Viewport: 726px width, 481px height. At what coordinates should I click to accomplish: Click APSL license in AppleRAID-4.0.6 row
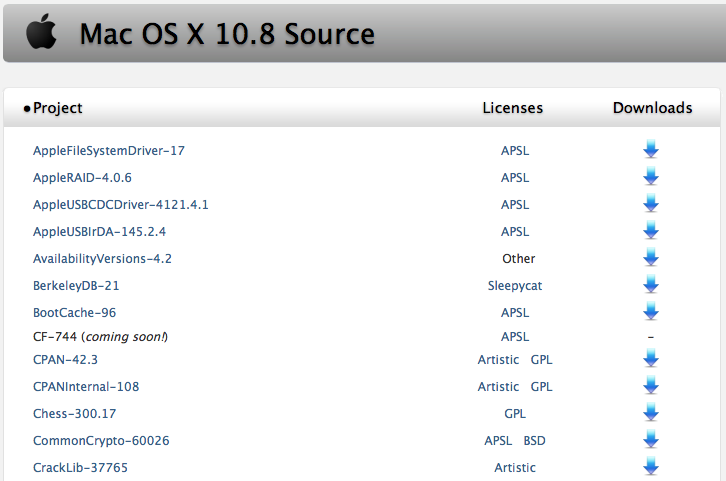point(515,178)
